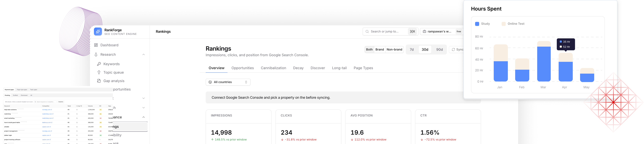The width and height of the screenshot is (644, 144).
Task: Open the All countries dropdown
Action: [x=228, y=82]
